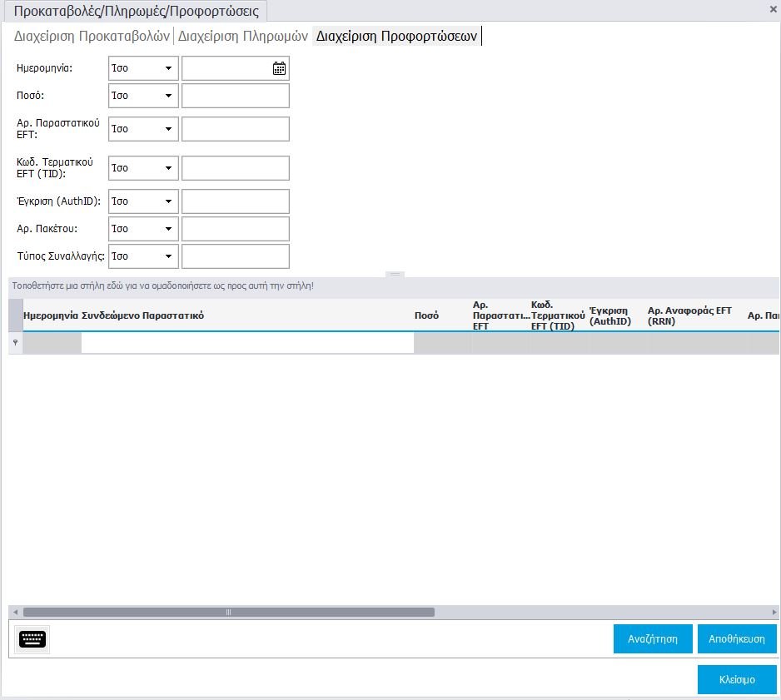Collapse the filter panel splitter handle
Image resolution: width=781 pixels, height=700 pixels.
(395, 274)
